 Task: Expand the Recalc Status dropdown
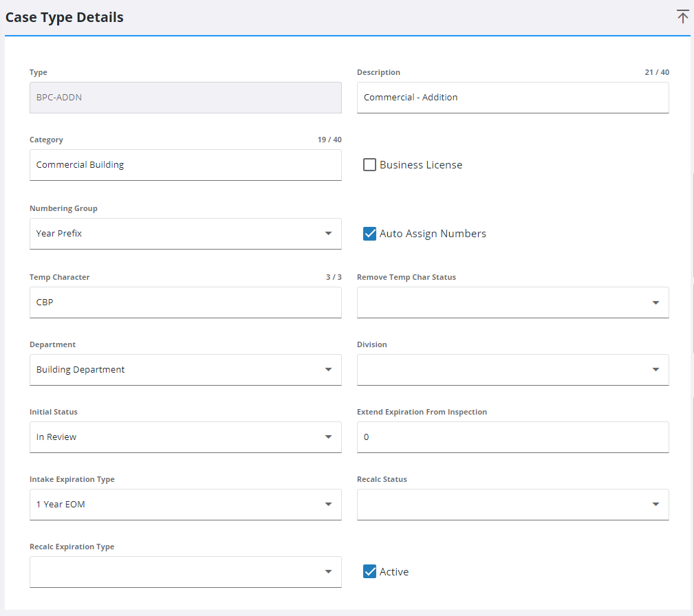click(x=513, y=505)
